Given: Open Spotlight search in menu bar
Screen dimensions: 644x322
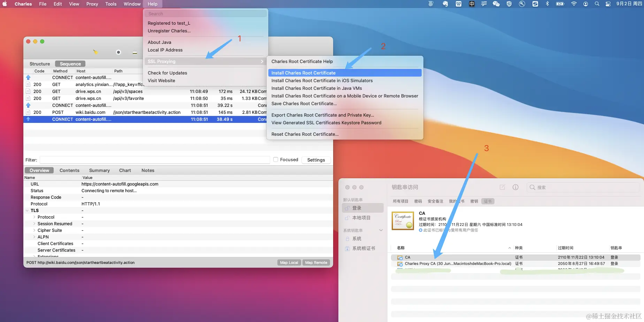Looking at the screenshot, I should click(597, 4).
